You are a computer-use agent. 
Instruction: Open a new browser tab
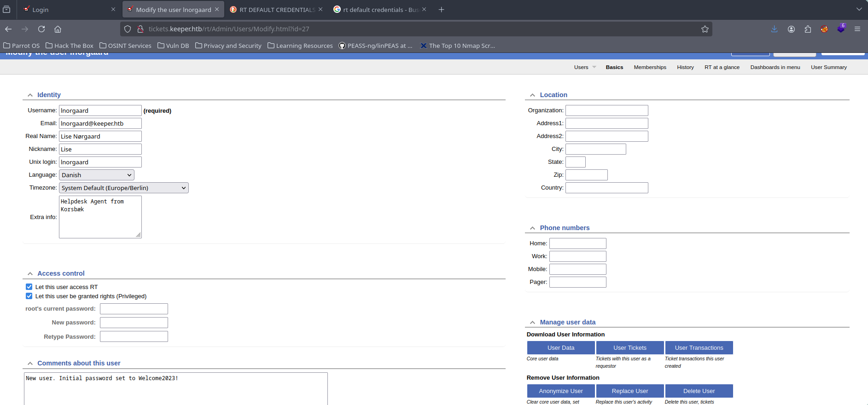click(441, 10)
